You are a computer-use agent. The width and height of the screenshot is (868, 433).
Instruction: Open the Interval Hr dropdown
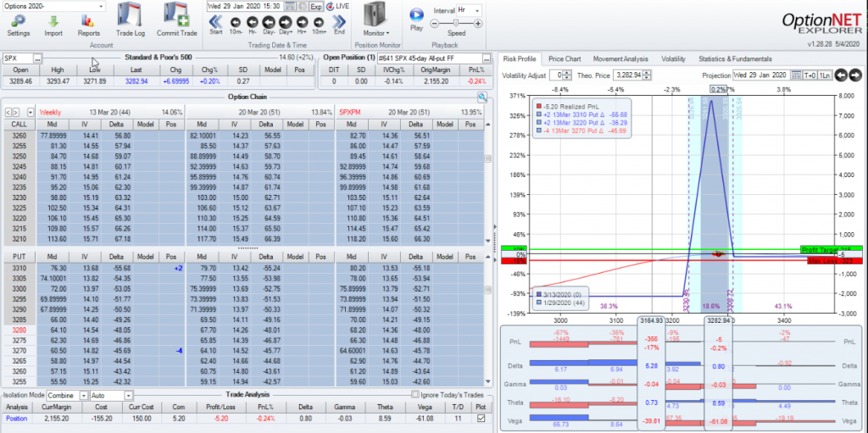[478, 10]
